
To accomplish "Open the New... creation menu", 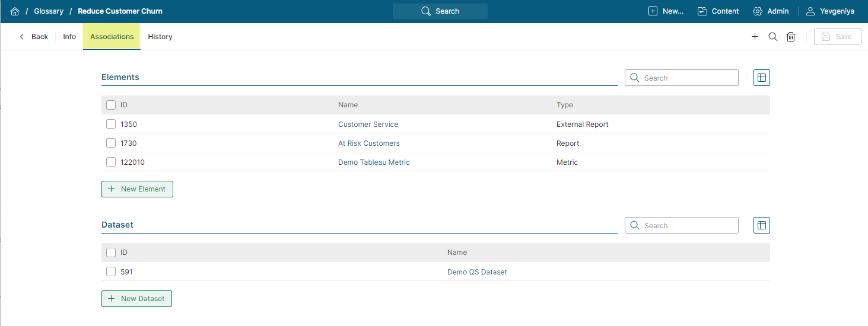I will pyautogui.click(x=665, y=11).
